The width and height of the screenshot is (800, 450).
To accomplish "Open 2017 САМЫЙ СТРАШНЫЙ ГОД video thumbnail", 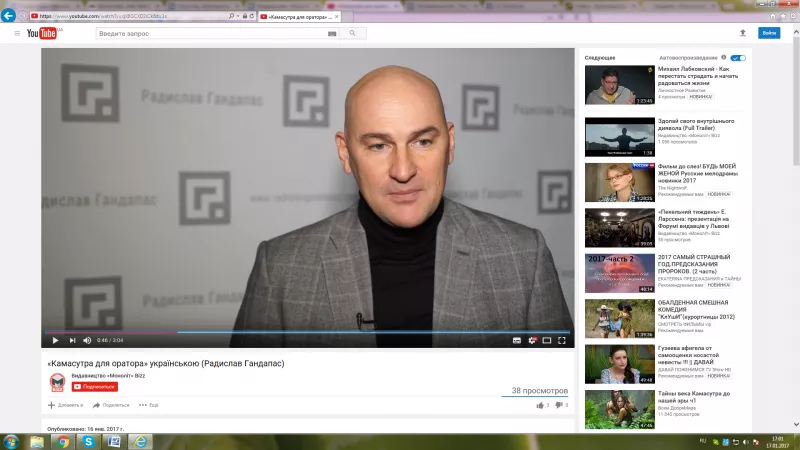I will click(x=619, y=273).
